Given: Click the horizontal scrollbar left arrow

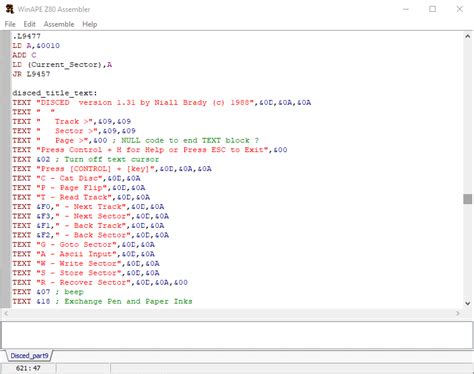Looking at the screenshot, I should (x=5, y=313).
